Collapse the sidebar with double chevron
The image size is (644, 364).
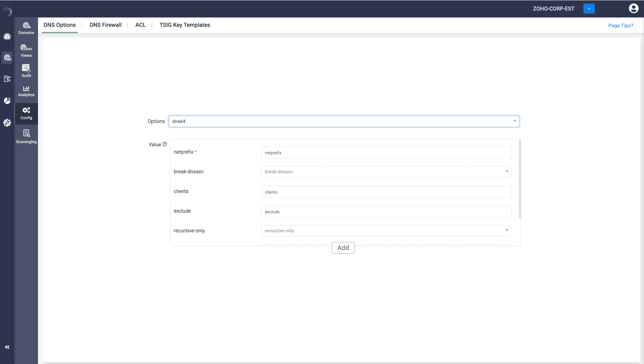pos(7,347)
